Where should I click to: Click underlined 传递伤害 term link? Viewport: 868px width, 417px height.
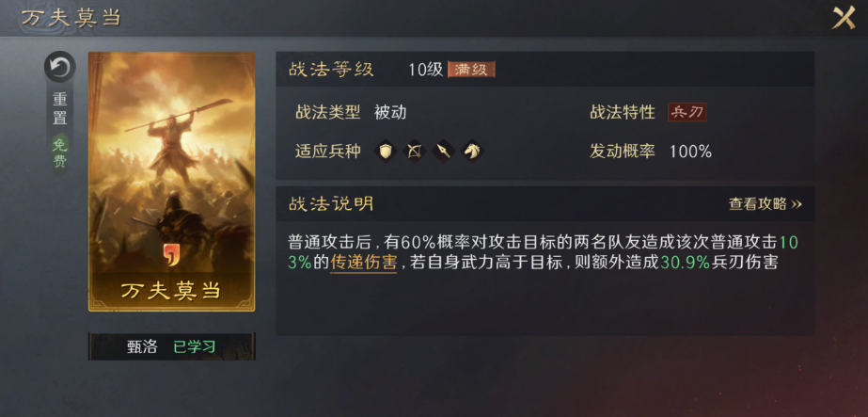pos(363,263)
